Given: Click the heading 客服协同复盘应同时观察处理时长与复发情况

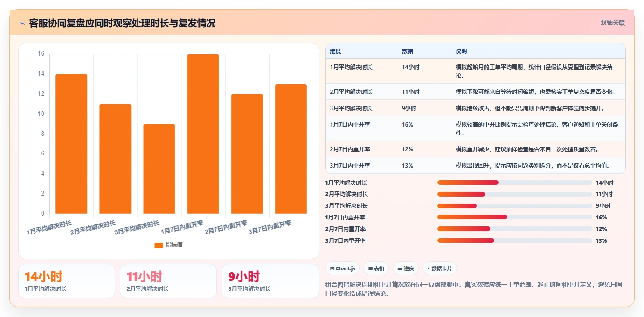Looking at the screenshot, I should coord(122,23).
